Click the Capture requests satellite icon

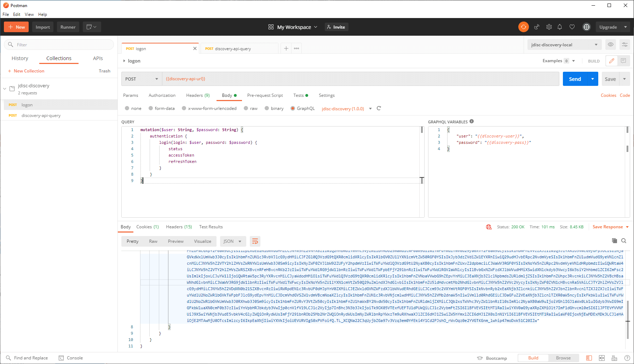tap(537, 27)
